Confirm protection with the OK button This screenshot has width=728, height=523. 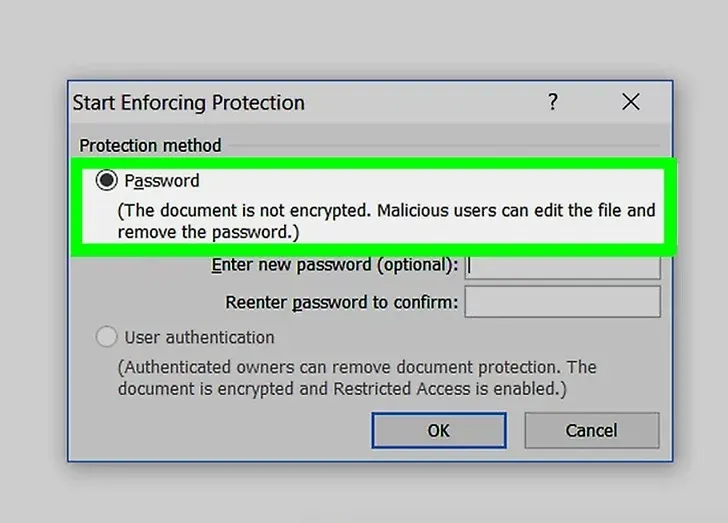439,431
